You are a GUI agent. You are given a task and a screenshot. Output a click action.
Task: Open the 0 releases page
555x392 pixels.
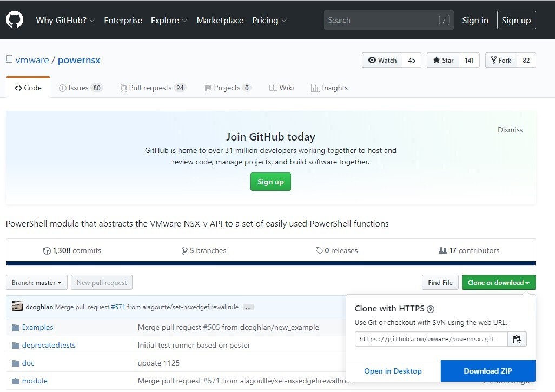point(336,251)
